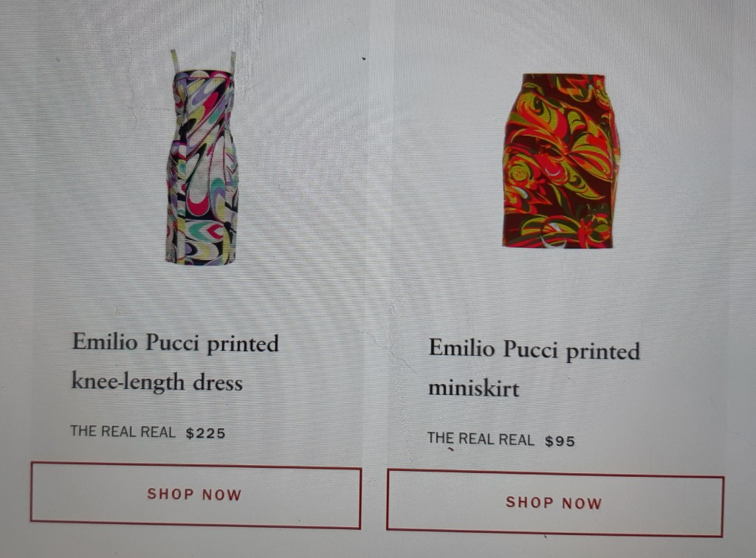756x558 pixels.
Task: Click 'Emilio Pucci printed' above 'knee-length dress'
Action: (x=176, y=343)
